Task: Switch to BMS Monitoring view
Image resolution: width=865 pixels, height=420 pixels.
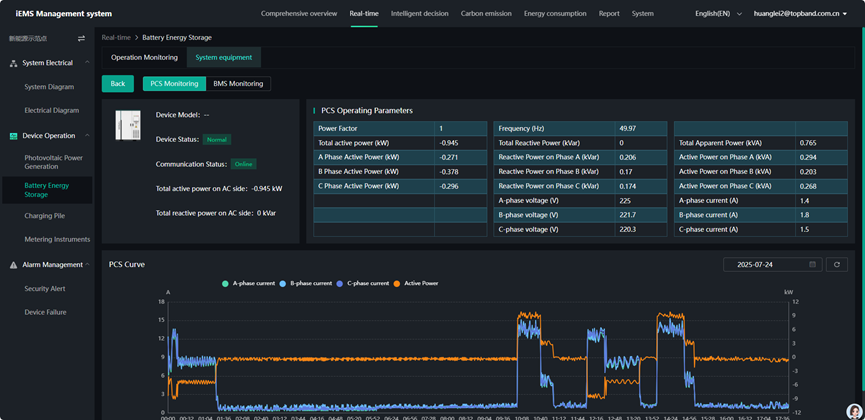Action: 238,84
